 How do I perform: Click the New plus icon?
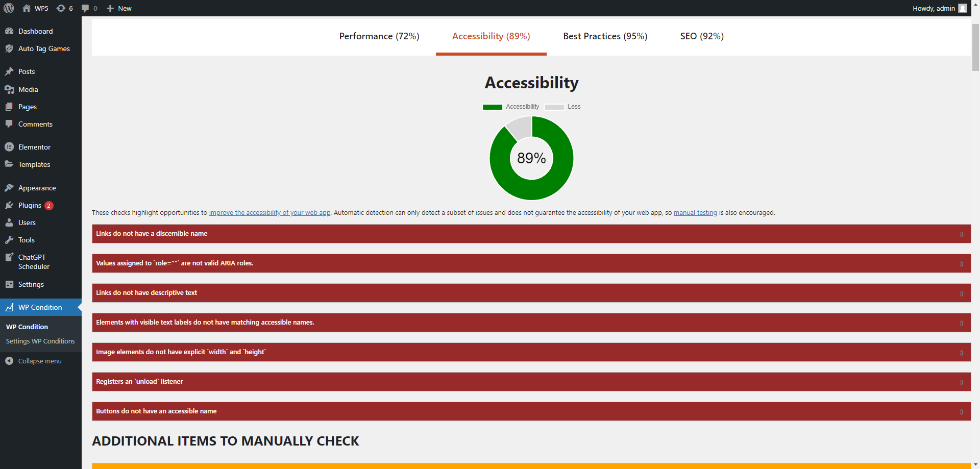coord(110,8)
